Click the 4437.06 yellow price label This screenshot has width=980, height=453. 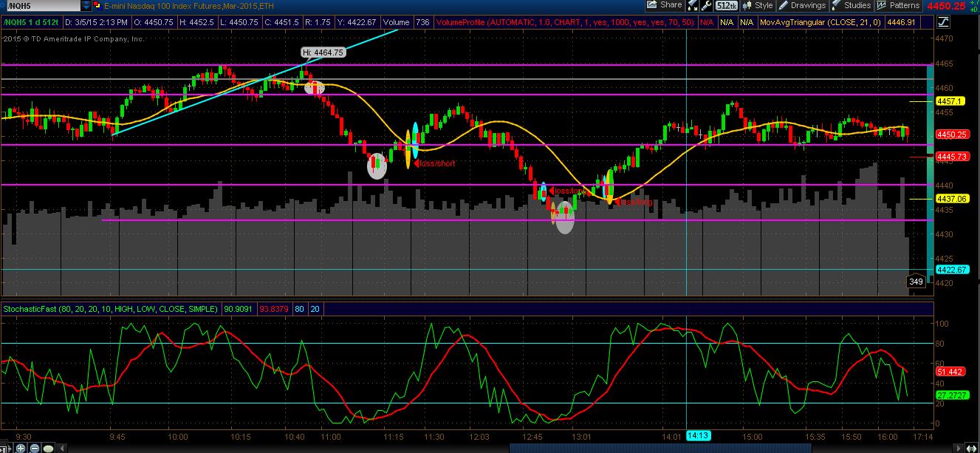tap(952, 199)
